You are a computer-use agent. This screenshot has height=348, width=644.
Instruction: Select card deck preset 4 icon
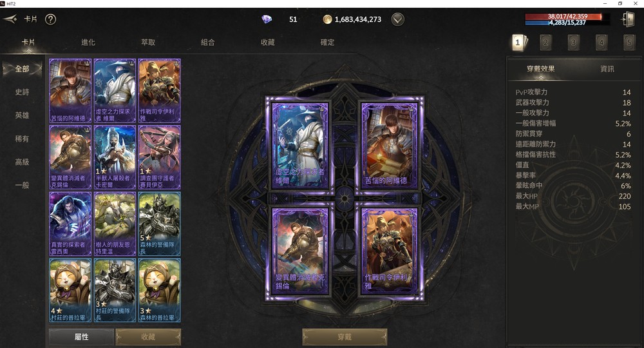601,43
